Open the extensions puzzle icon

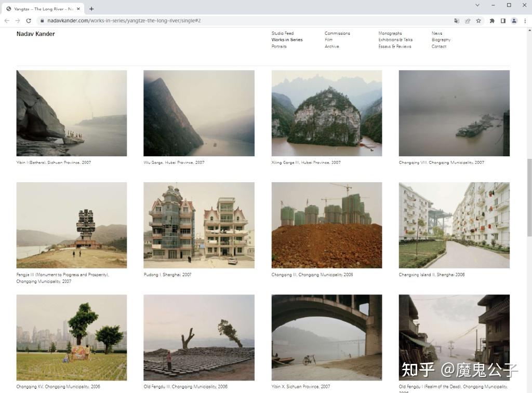click(492, 21)
